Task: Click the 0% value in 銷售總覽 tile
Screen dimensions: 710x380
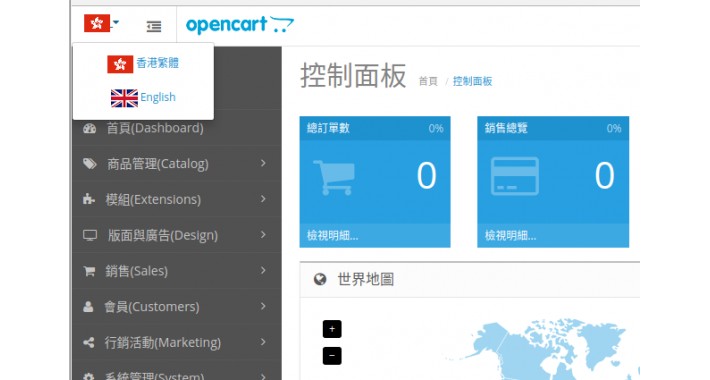Action: (614, 129)
